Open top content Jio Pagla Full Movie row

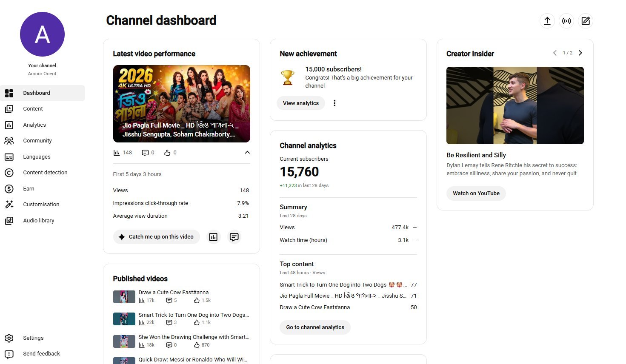click(x=348, y=296)
